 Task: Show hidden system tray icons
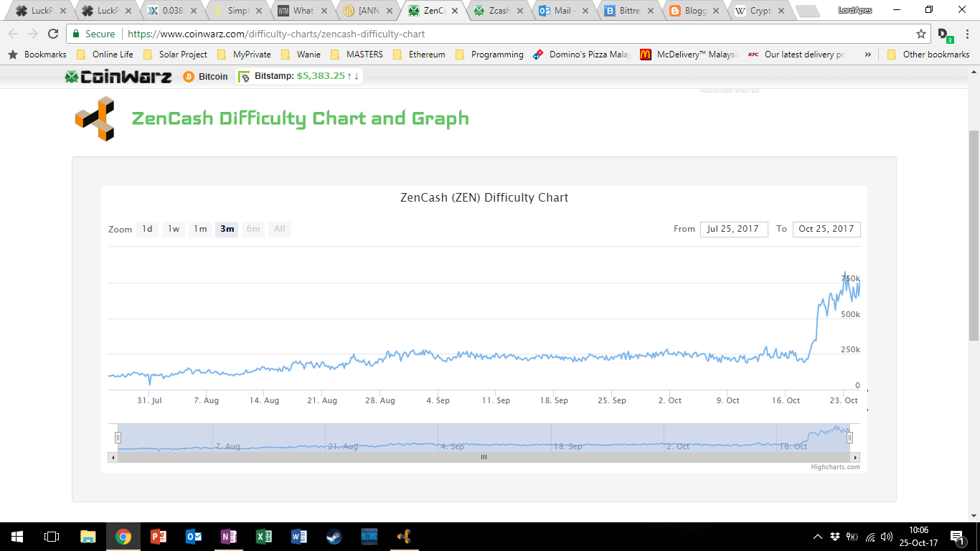pos(818,537)
